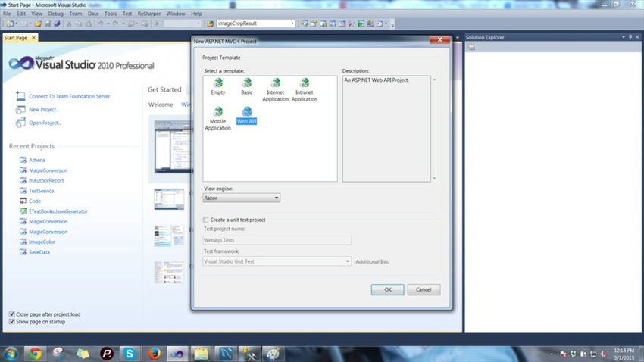Viewport: 644px width, 362px height.
Task: Open the Undo history dropdown arrow
Action: (108, 23)
